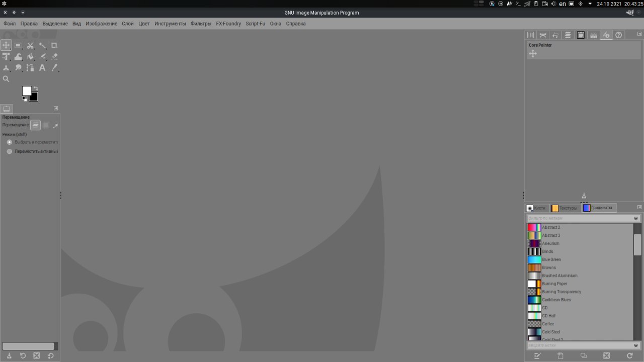Screen dimensions: 644x362
Task: Open the volume speaker tray icon
Action: 553,4
